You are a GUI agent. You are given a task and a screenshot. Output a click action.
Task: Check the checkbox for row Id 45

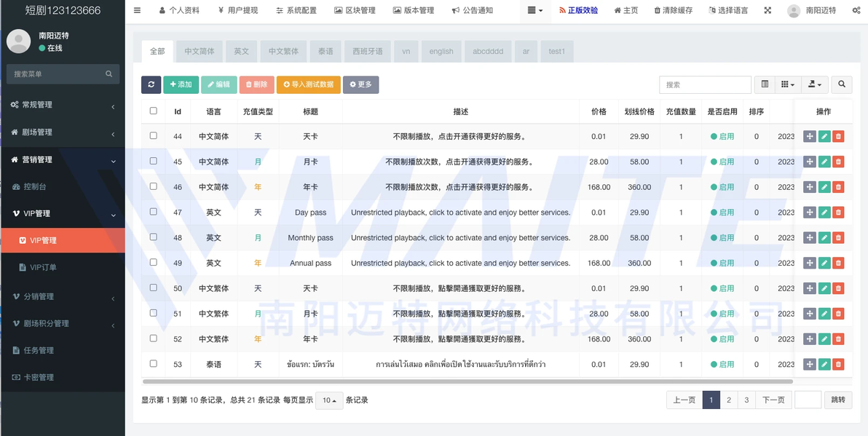pyautogui.click(x=153, y=161)
